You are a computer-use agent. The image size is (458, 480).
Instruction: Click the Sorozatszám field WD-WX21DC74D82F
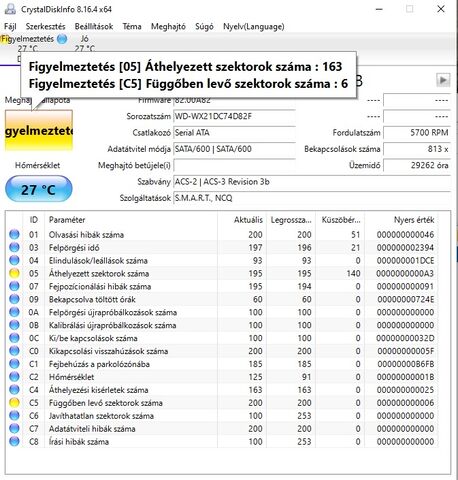[x=235, y=117]
